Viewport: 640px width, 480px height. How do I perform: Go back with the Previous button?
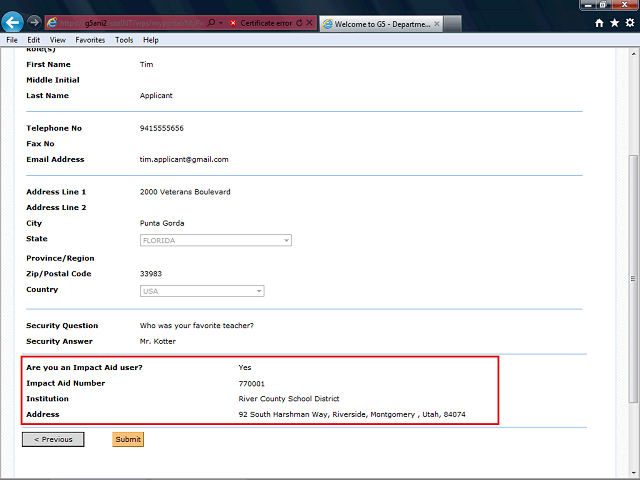tap(53, 439)
